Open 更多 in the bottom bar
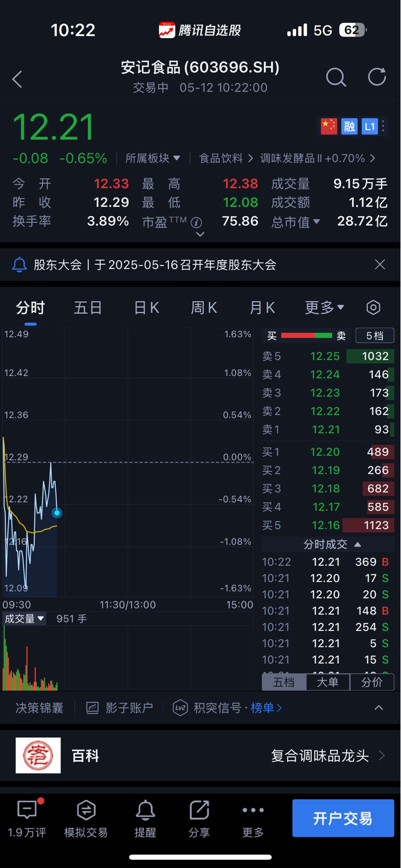 pyautogui.click(x=253, y=817)
